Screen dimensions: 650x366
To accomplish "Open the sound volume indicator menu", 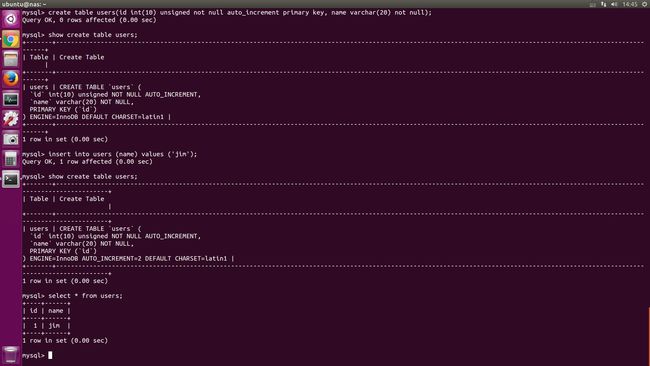I will (614, 4).
